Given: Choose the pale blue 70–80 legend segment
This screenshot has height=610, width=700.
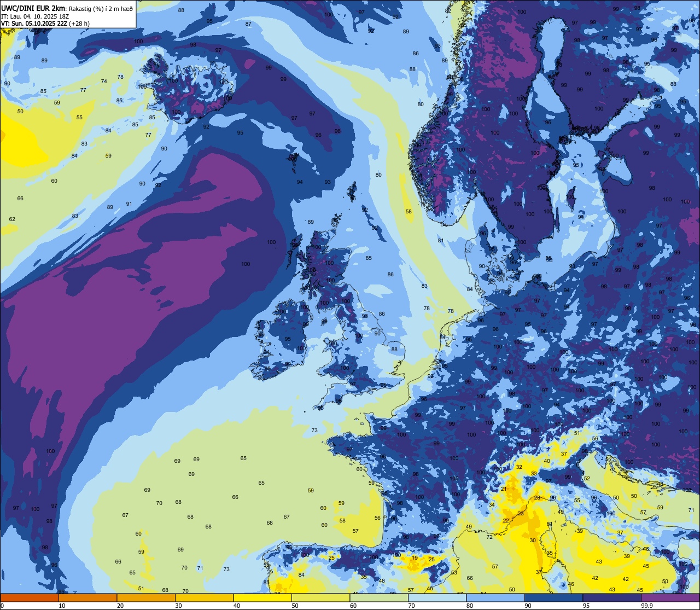Looking at the screenshot, I should pos(437,597).
